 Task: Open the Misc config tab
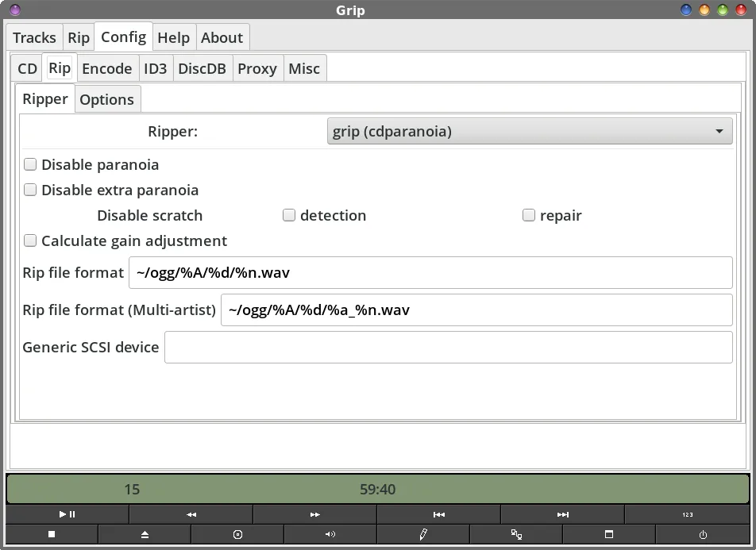(x=304, y=68)
